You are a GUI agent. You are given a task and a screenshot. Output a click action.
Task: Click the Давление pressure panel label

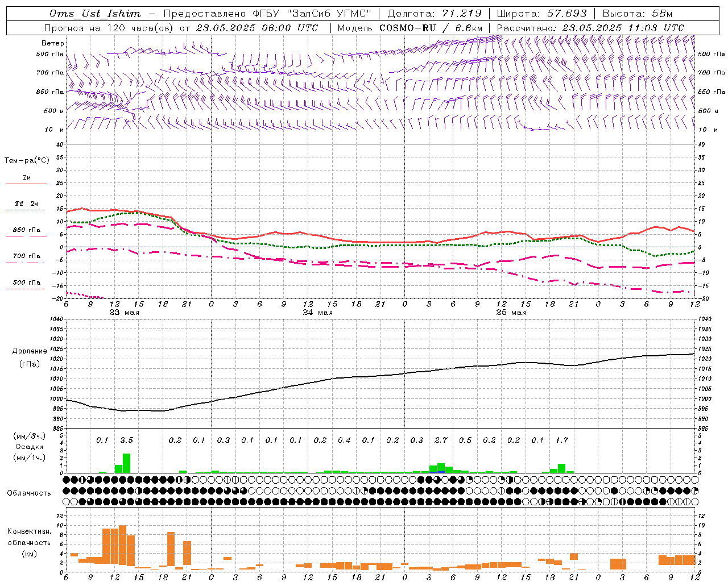pyautogui.click(x=29, y=351)
